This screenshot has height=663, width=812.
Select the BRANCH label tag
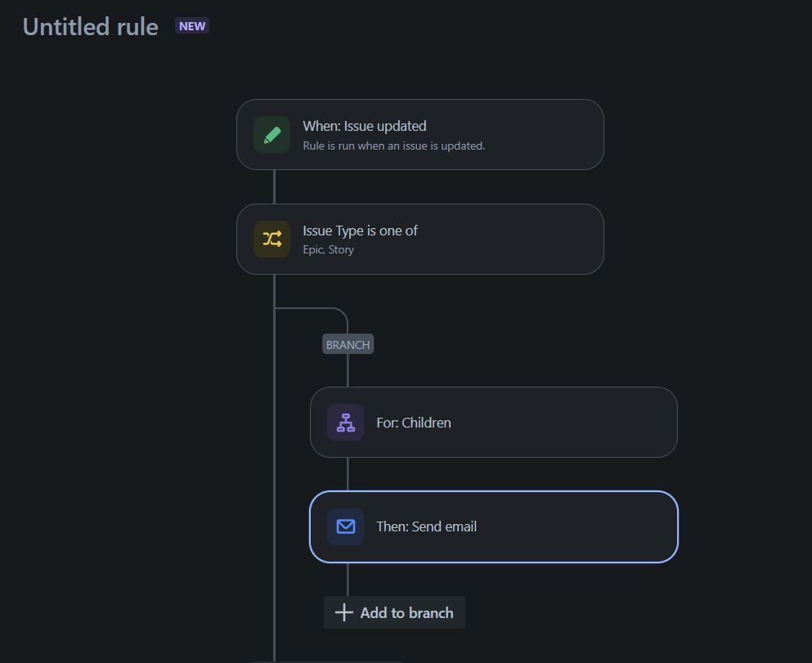click(x=348, y=344)
